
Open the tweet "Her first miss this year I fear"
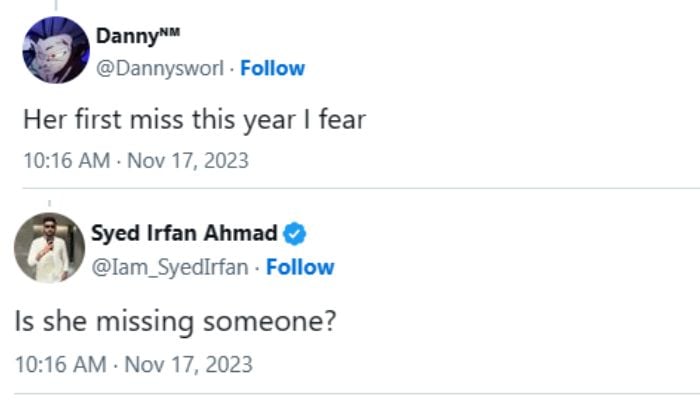pos(195,120)
